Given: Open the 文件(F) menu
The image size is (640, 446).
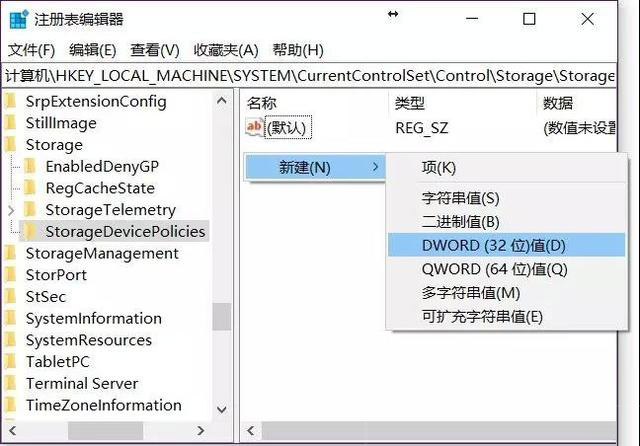Looking at the screenshot, I should (31, 50).
